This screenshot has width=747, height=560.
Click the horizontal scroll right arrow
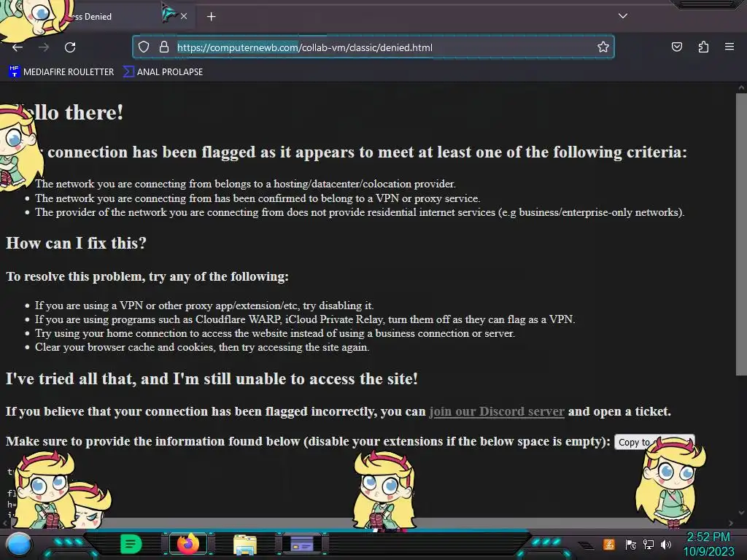[x=731, y=523]
